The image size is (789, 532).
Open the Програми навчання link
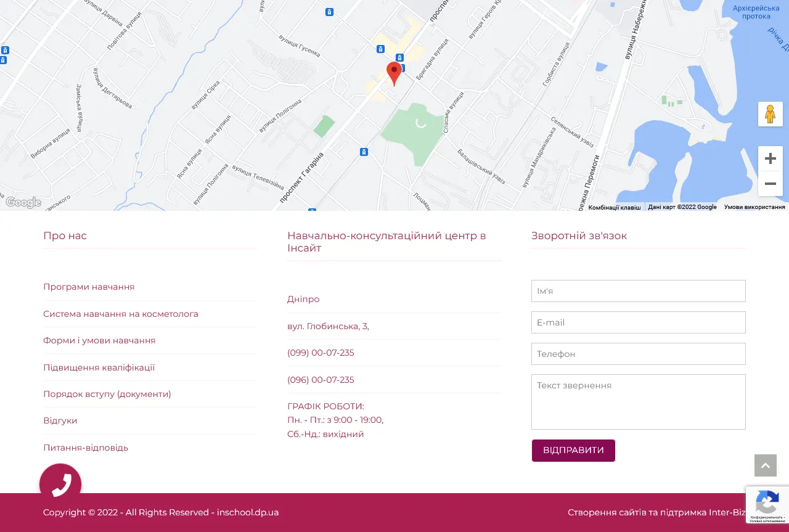point(89,287)
